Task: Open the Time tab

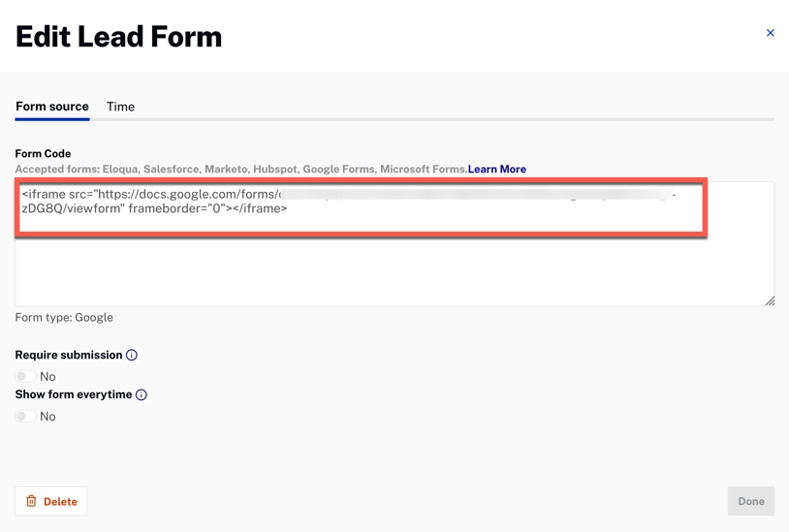Action: (x=120, y=107)
